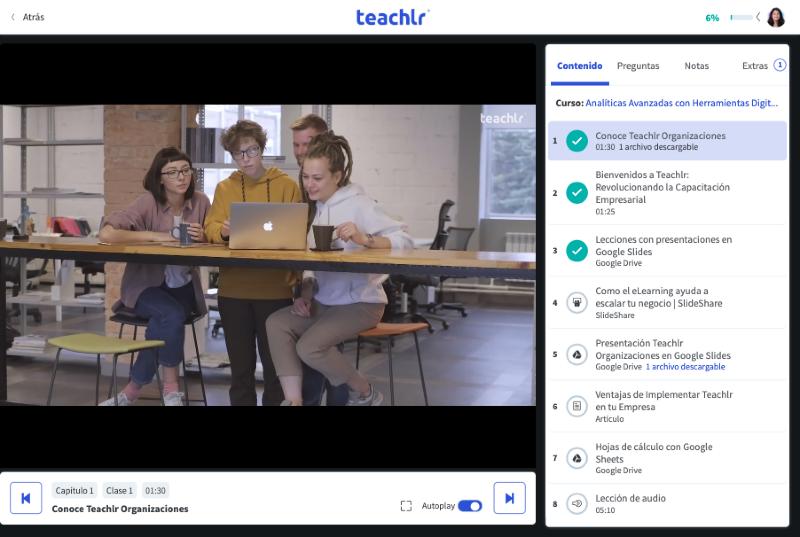The width and height of the screenshot is (800, 537).
Task: Open lesson Bienvenidos a Teachlr
Action: 667,193
